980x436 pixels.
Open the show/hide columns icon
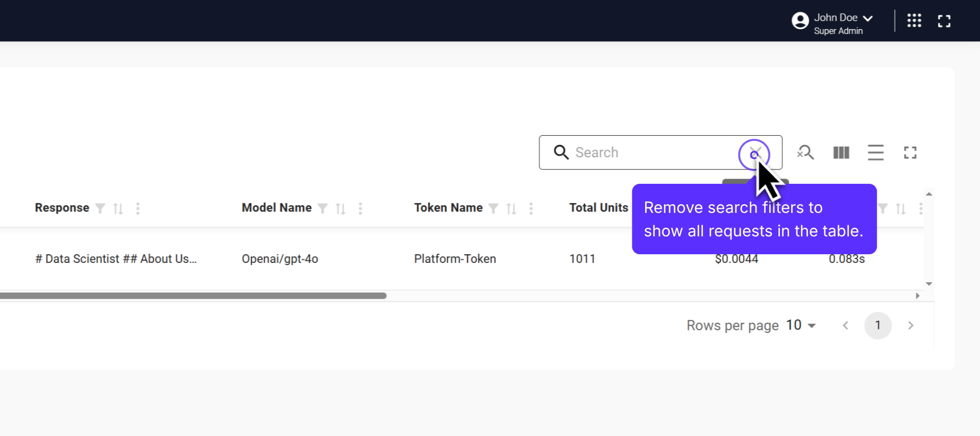[x=841, y=153]
